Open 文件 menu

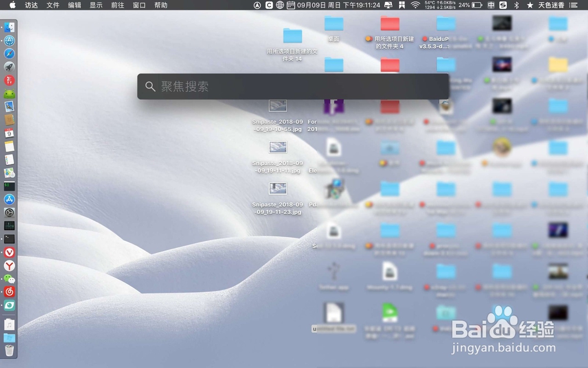[53, 5]
